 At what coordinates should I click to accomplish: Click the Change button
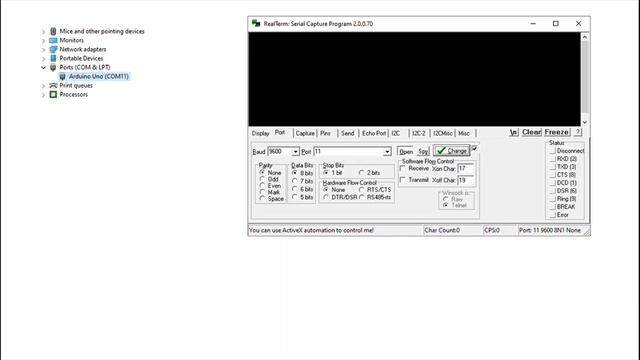coord(451,151)
